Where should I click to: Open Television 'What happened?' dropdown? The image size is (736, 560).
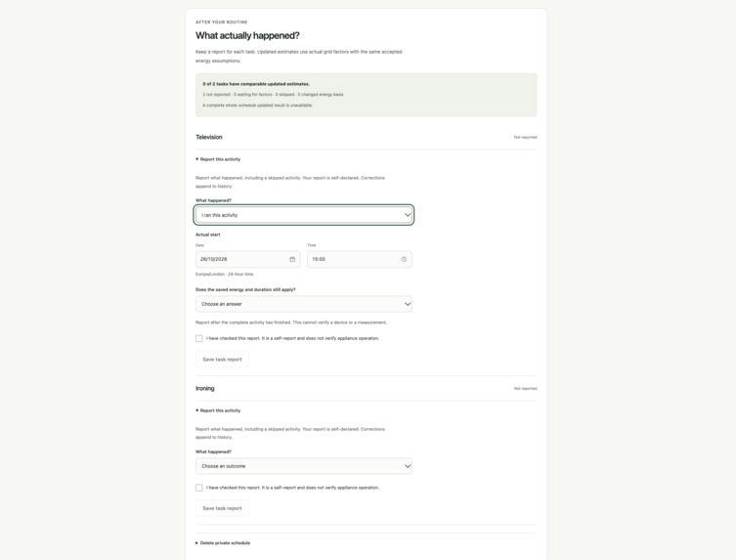[x=304, y=215]
